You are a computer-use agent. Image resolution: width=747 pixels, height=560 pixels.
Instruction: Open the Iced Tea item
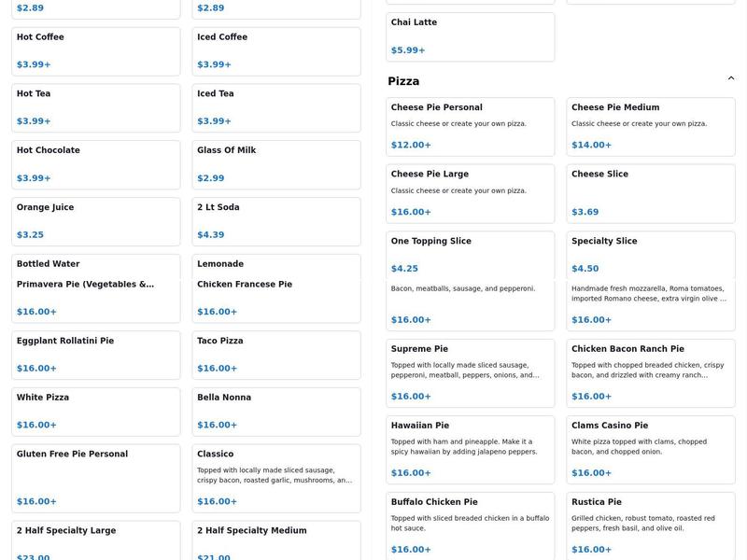[275, 107]
